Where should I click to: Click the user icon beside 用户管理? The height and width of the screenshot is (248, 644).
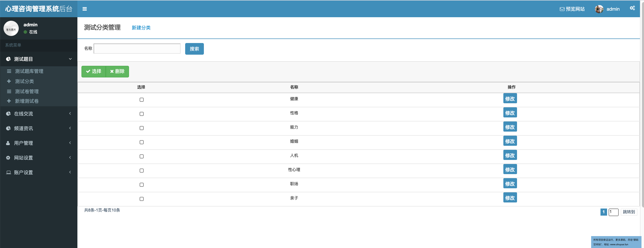pos(8,143)
